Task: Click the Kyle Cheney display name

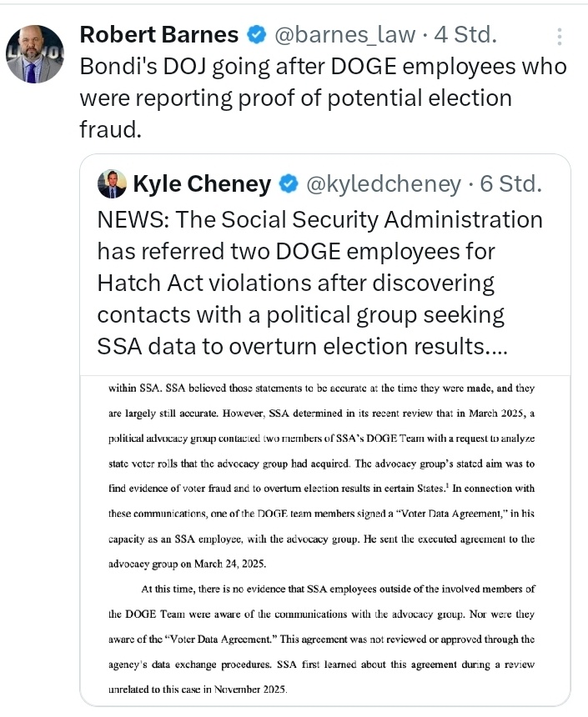Action: (201, 184)
